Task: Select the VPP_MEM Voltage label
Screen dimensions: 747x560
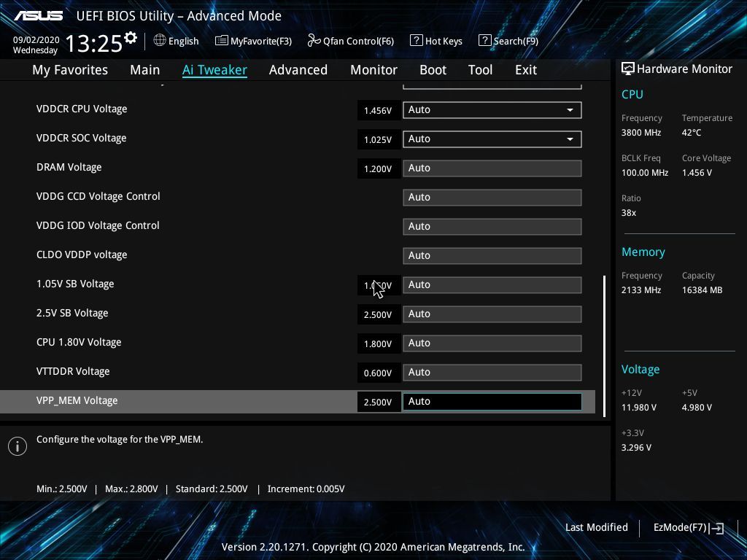Action: click(77, 400)
